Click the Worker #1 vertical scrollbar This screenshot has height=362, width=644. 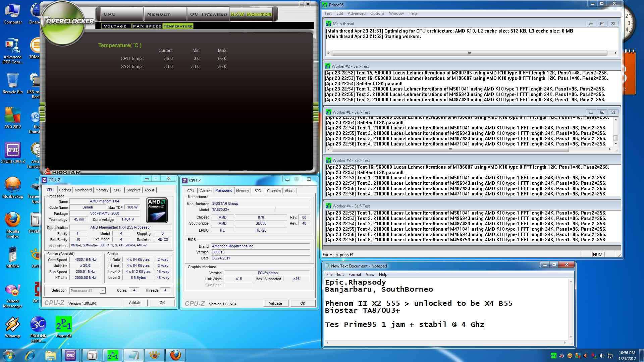(x=615, y=132)
